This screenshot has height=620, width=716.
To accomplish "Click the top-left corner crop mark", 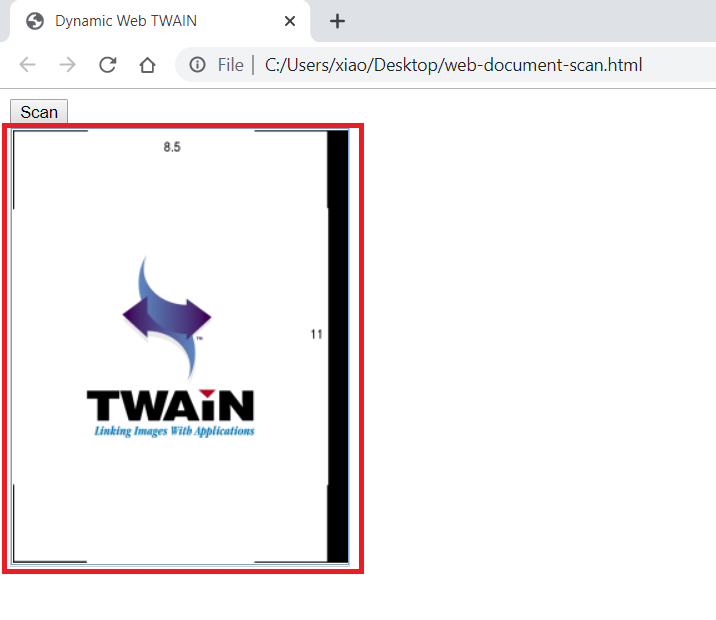I will point(17,135).
